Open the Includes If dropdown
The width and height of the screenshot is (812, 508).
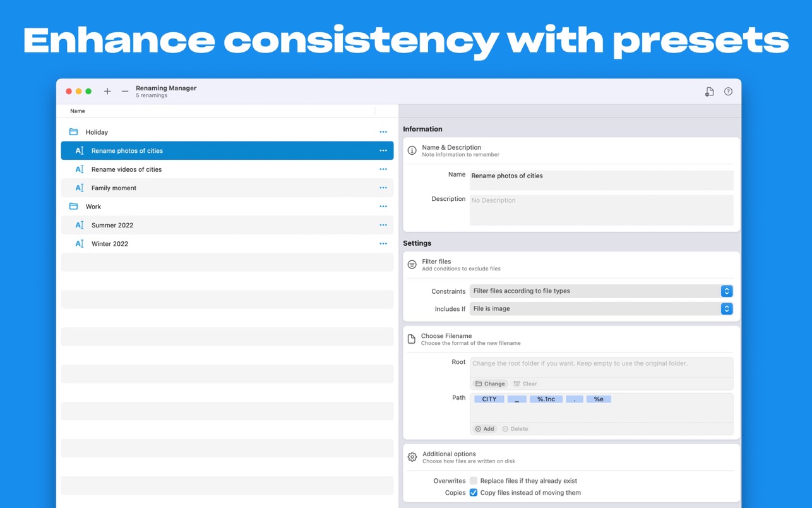pyautogui.click(x=600, y=309)
